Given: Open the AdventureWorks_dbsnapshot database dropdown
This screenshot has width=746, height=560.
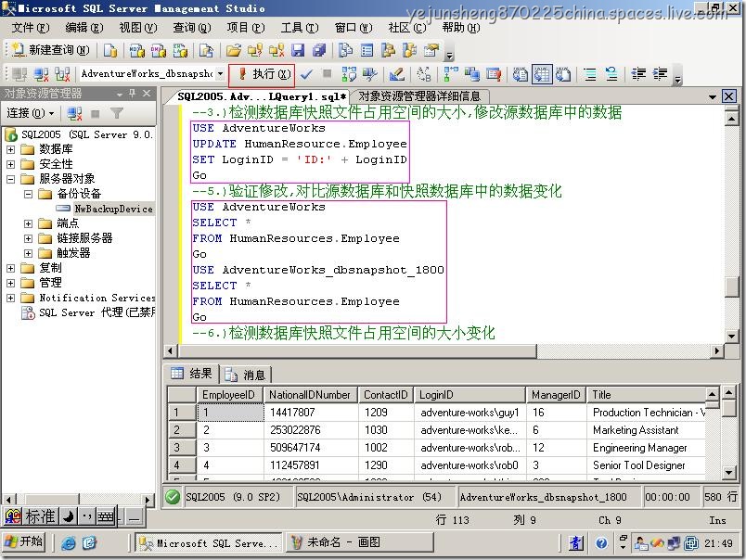Looking at the screenshot, I should click(x=220, y=73).
